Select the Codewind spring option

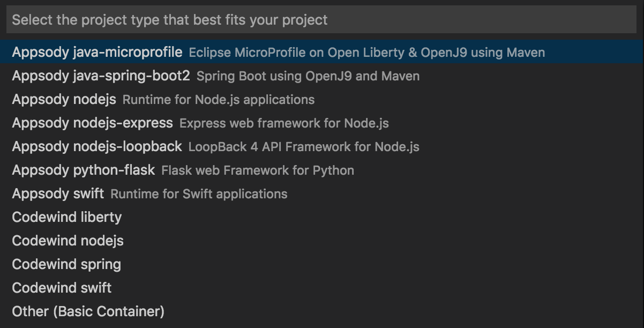pyautogui.click(x=65, y=264)
